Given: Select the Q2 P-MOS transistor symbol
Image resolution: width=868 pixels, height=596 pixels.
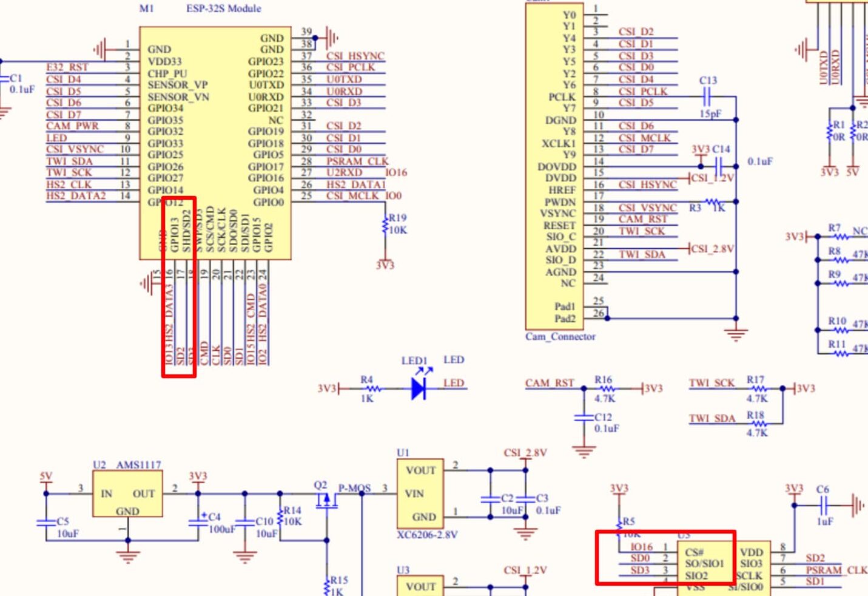Looking at the screenshot, I should pos(328,499).
